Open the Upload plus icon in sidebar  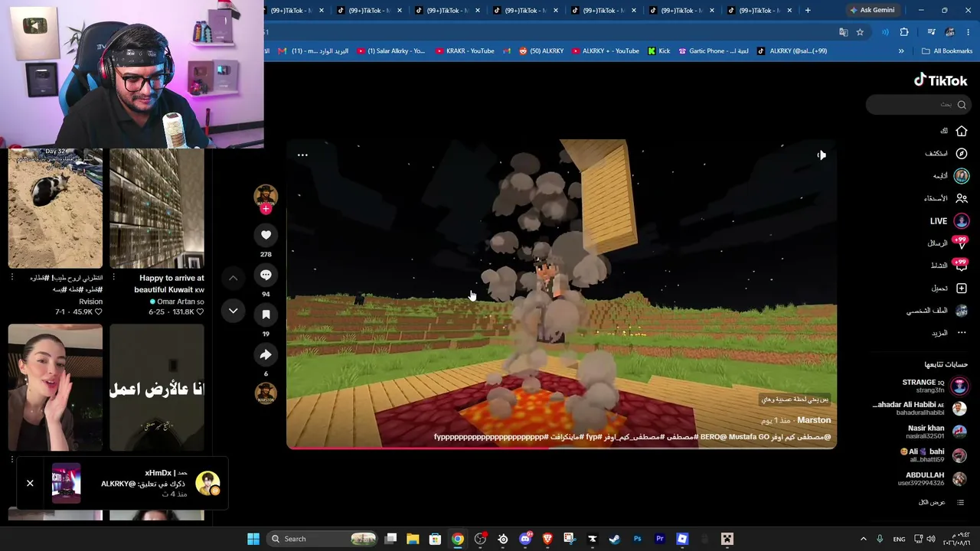(x=962, y=289)
